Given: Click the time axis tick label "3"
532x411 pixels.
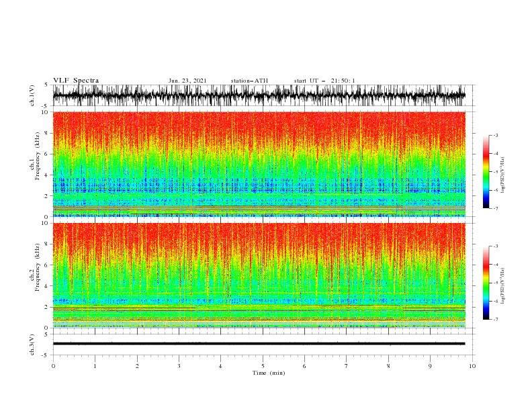Looking at the screenshot, I should [x=179, y=366].
